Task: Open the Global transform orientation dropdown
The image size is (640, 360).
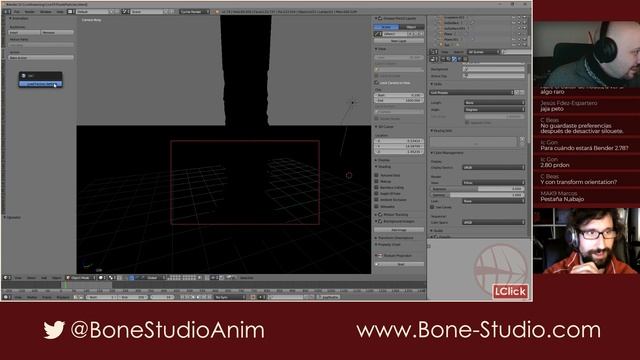Action: point(154,278)
